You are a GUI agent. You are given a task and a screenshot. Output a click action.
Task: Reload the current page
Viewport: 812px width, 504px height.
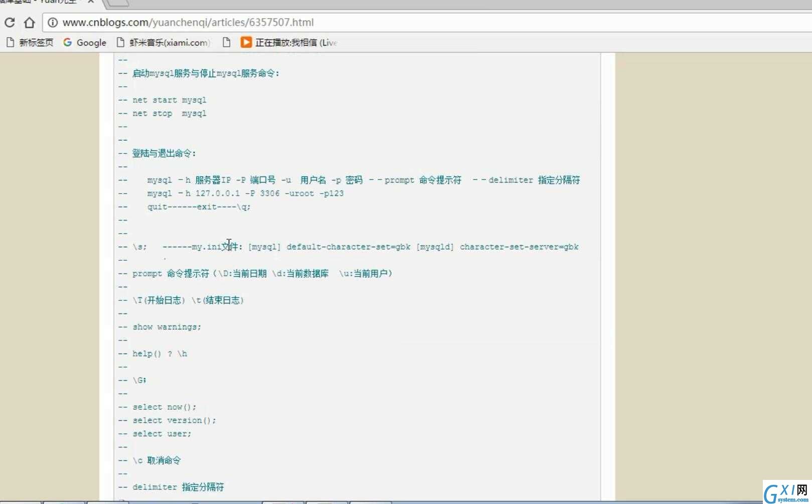(x=10, y=23)
